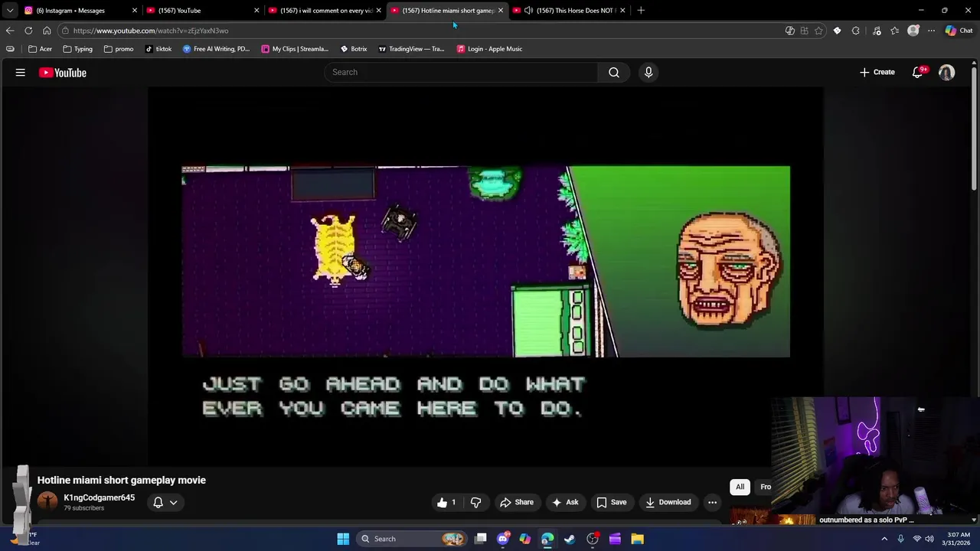Open the YouTube guide hamburger menu
The height and width of the screenshot is (551, 980).
[x=21, y=73]
